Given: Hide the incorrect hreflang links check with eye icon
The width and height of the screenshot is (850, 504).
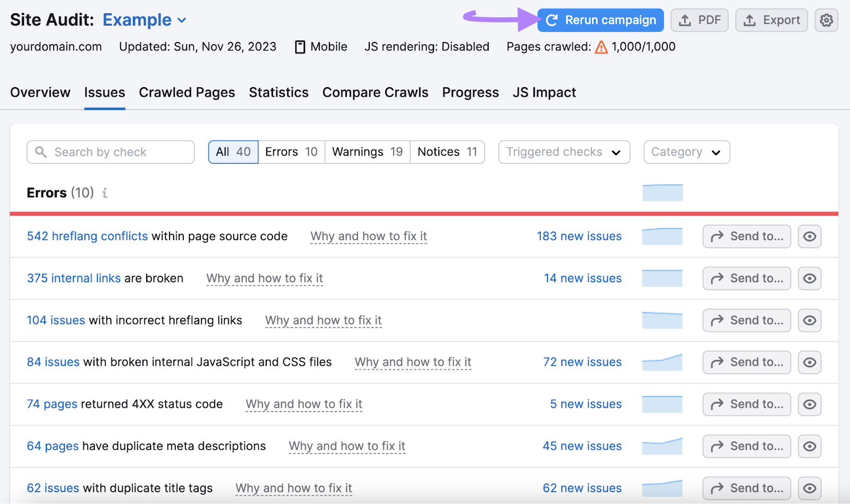Looking at the screenshot, I should 810,320.
